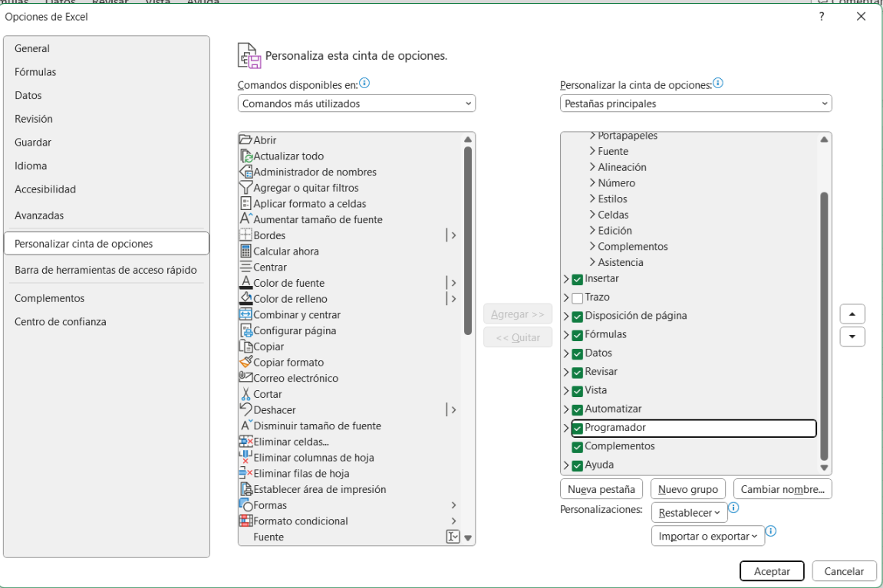Click the Nuevo grupo button
The width and height of the screenshot is (883, 588).
[688, 489]
